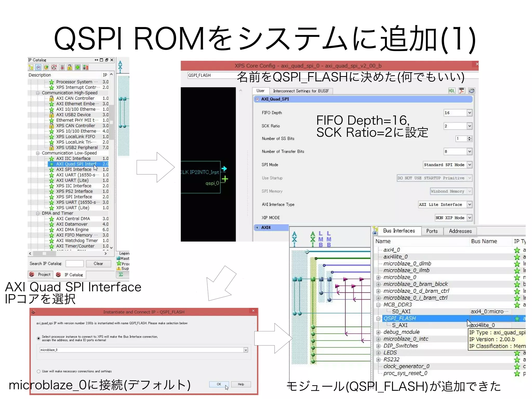Click the red icon on Project tab

pyautogui.click(x=32, y=274)
